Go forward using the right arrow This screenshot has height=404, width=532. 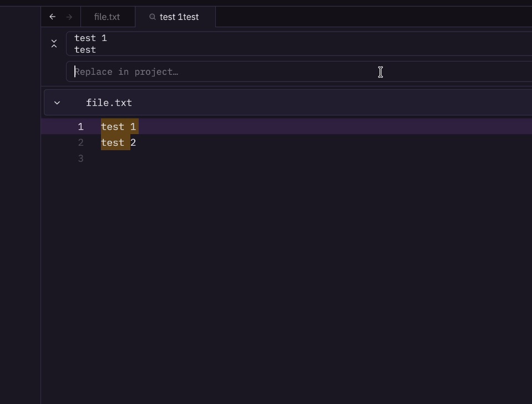pyautogui.click(x=69, y=17)
